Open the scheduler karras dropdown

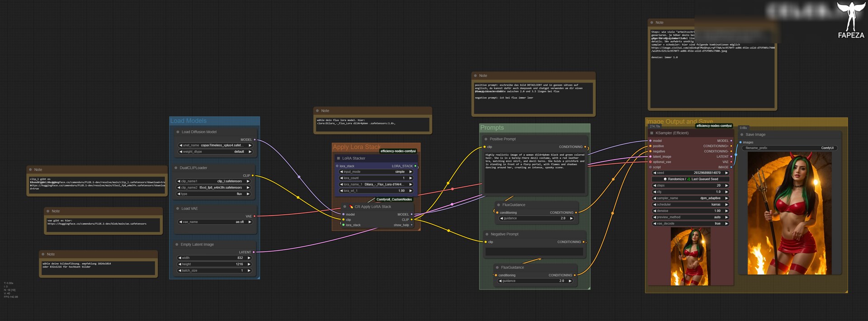tap(690, 204)
